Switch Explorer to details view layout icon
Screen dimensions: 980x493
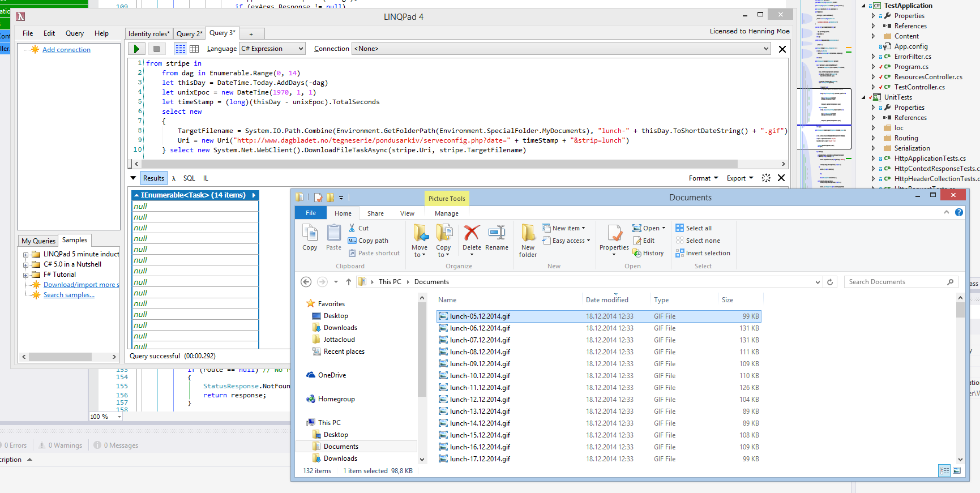tap(944, 470)
